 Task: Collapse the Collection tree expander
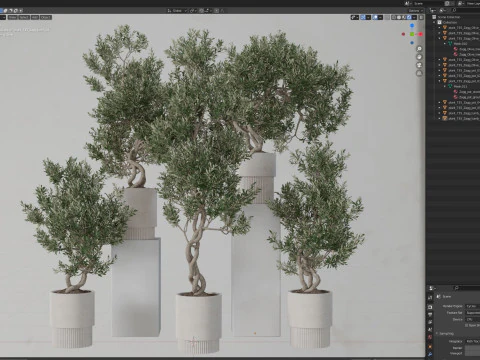point(434,22)
